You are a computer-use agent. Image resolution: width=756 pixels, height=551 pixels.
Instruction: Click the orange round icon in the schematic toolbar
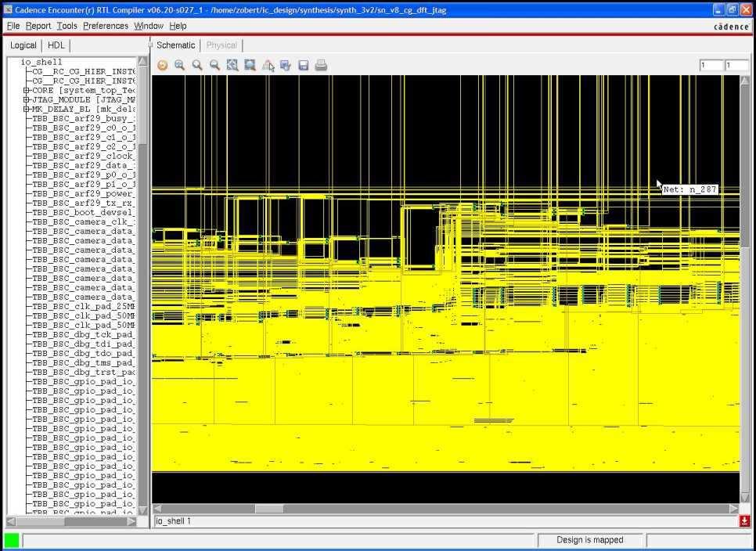pos(163,65)
